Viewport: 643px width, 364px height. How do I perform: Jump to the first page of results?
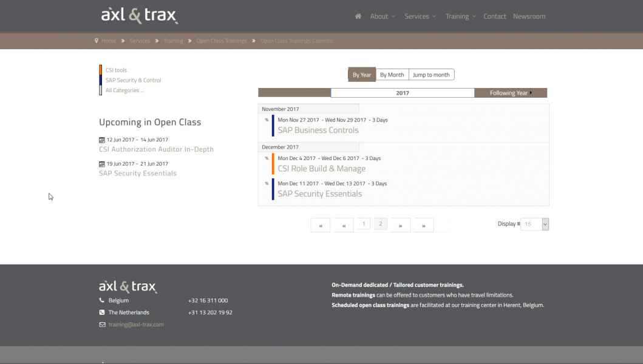pyautogui.click(x=321, y=225)
